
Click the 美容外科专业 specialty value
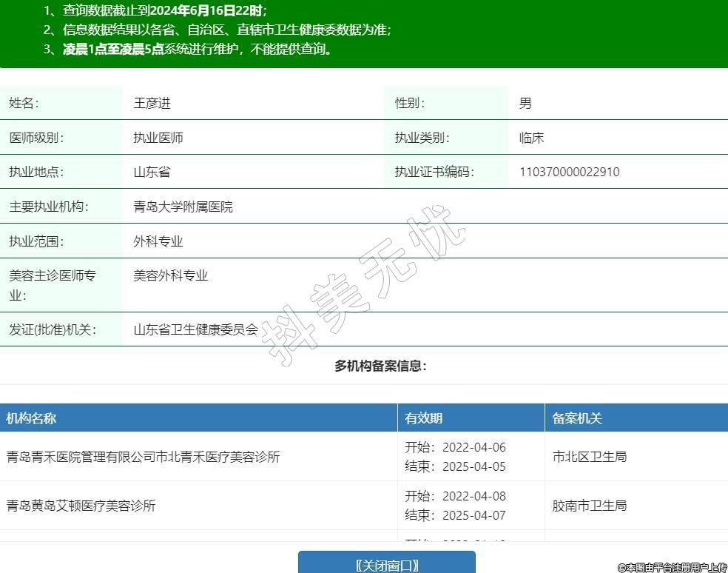(x=171, y=275)
